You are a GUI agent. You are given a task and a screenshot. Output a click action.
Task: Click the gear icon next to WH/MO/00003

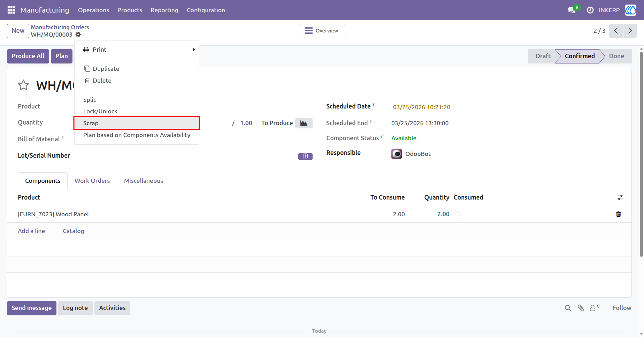point(78,35)
